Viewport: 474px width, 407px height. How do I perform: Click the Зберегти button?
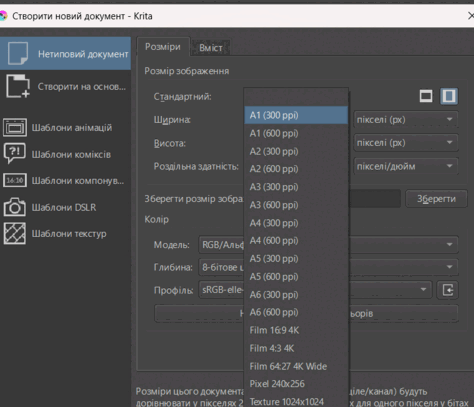coord(436,199)
